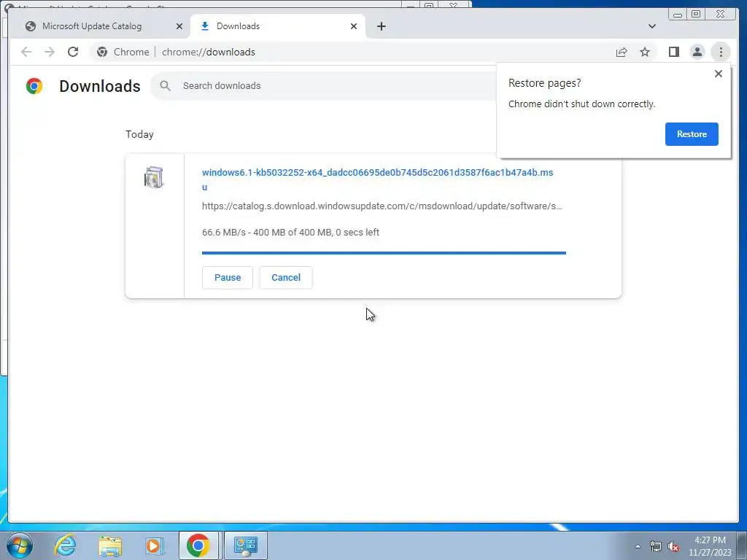Viewport: 747px width, 560px height.
Task: Click the network tray icon
Action: [x=656, y=546]
